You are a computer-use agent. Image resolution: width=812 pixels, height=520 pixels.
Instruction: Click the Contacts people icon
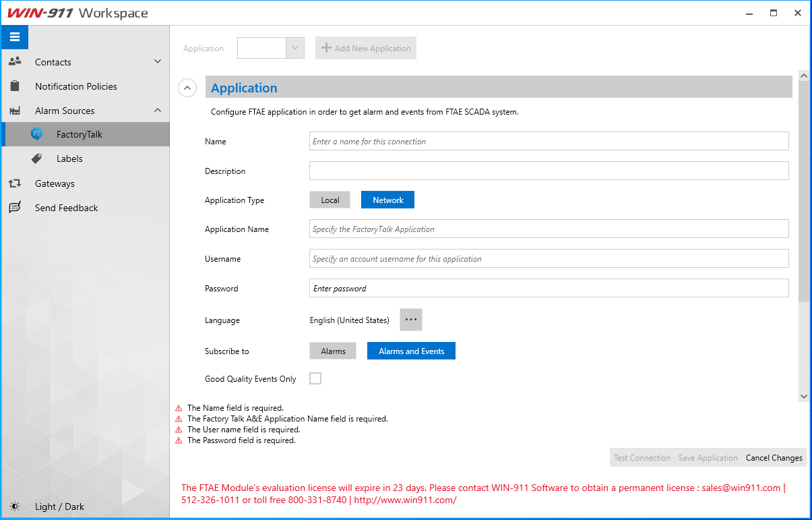(15, 61)
